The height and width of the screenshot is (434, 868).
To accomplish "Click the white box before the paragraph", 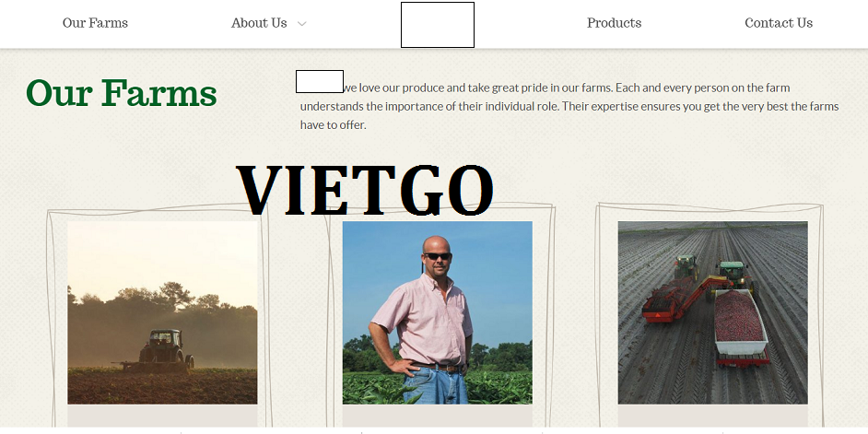I will [x=320, y=81].
